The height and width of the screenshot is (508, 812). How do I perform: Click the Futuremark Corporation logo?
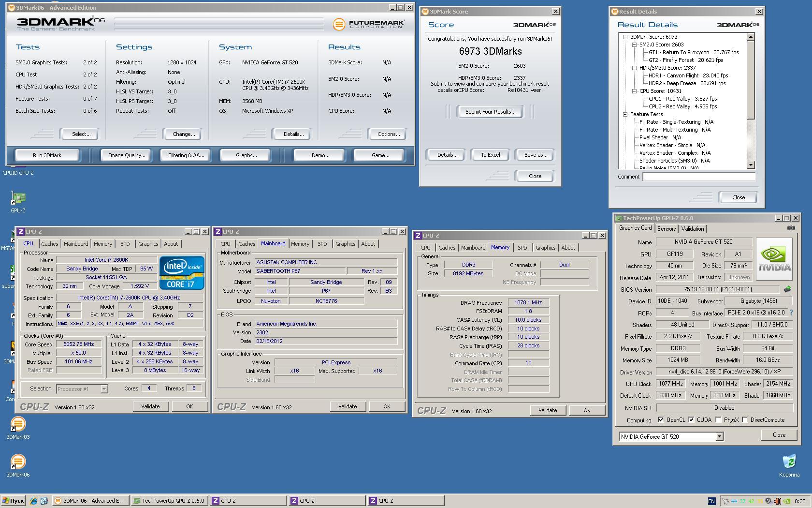pyautogui.click(x=368, y=24)
